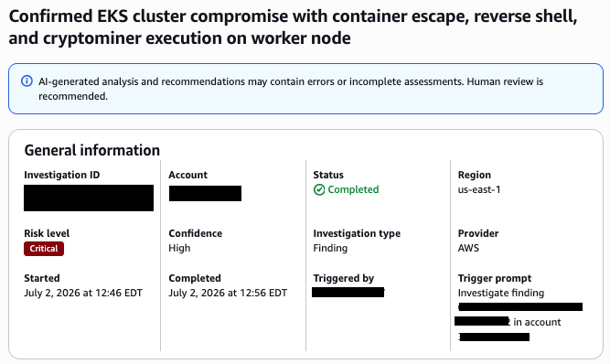
Task: Click the page title about EKS cluster compromise
Action: 293,27
